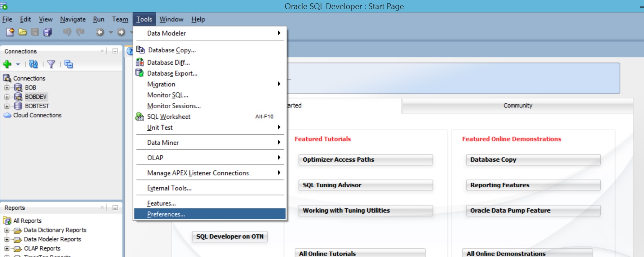This screenshot has width=644, height=257.
Task: Open the Data Modeler submenu
Action: (x=210, y=33)
